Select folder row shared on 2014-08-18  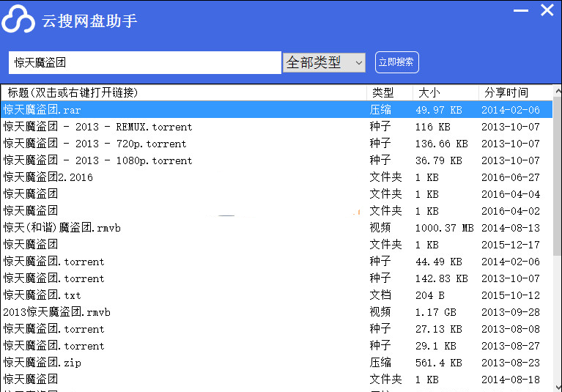coord(276,379)
